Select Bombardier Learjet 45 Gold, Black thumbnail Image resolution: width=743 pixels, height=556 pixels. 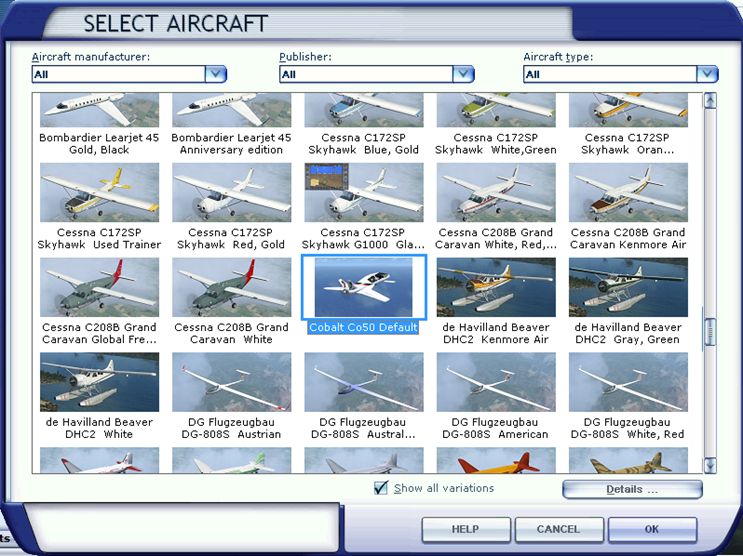pos(100,110)
